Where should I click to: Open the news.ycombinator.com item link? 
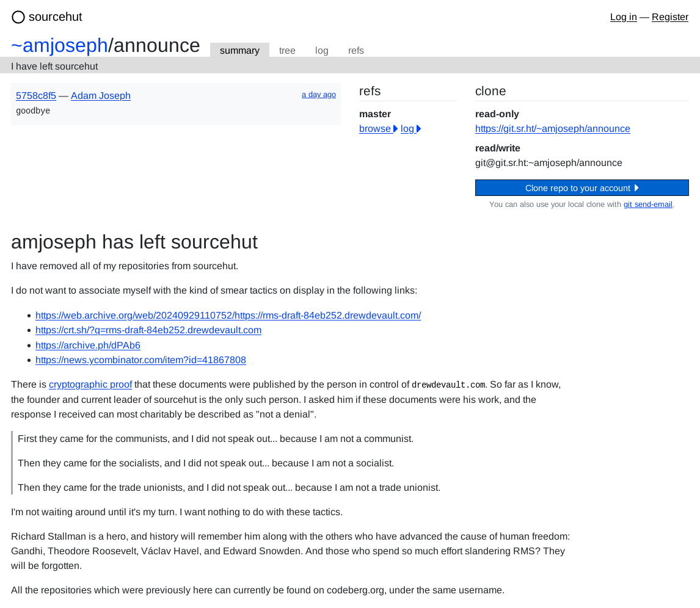point(140,360)
